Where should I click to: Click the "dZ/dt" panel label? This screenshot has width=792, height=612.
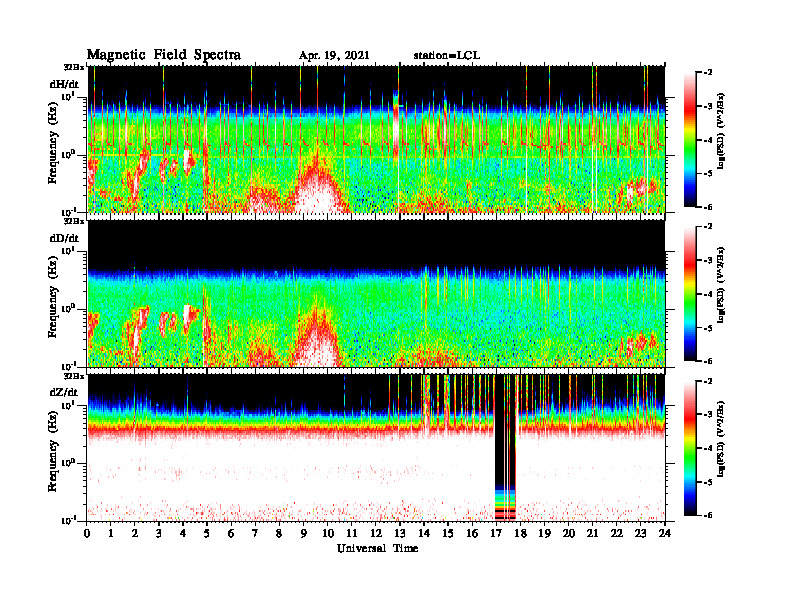64,392
